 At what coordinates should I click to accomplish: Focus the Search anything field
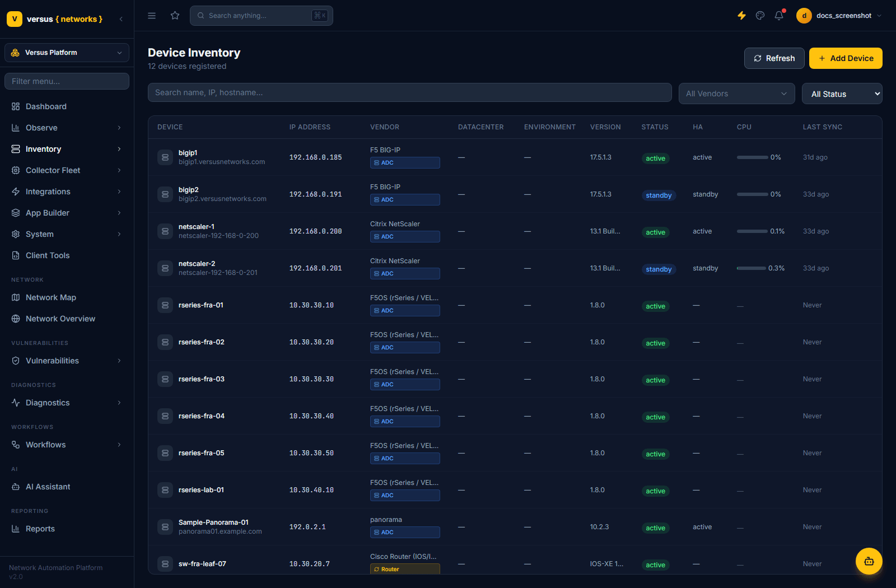(x=262, y=16)
